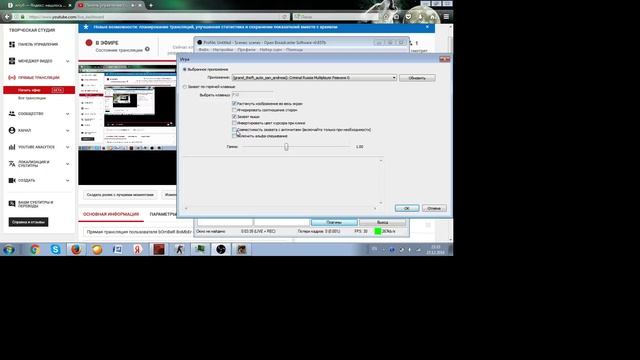The image size is (640, 360).
Task: Click the Канал account icon in sidebar
Action: coord(12,130)
